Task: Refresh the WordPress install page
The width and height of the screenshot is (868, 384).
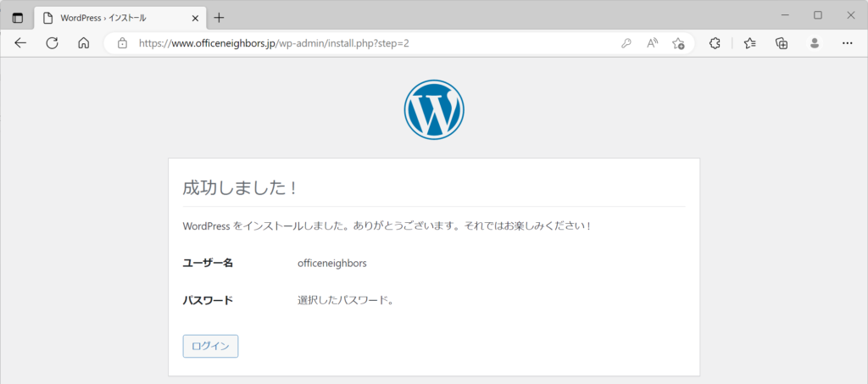Action: pos(52,43)
